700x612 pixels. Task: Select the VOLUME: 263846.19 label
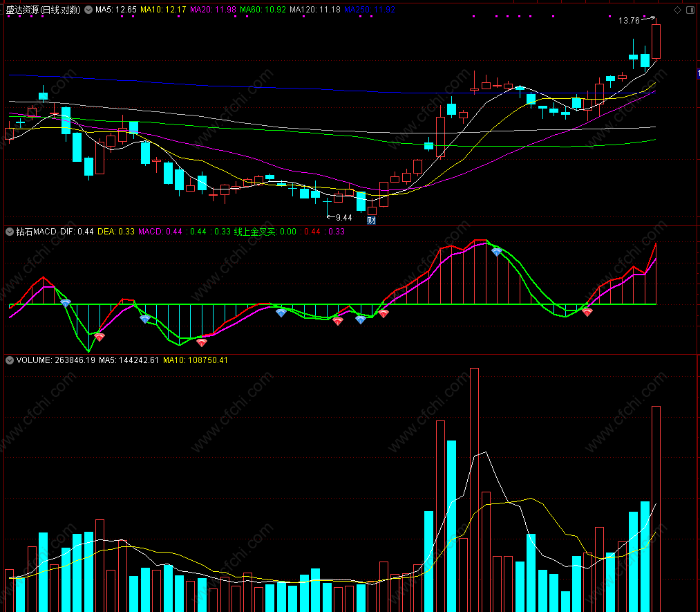pyautogui.click(x=56, y=360)
